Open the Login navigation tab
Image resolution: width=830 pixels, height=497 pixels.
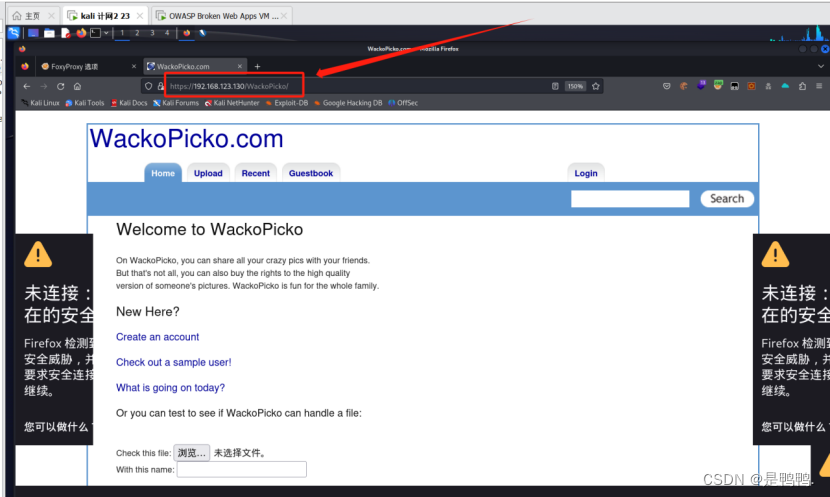(586, 173)
